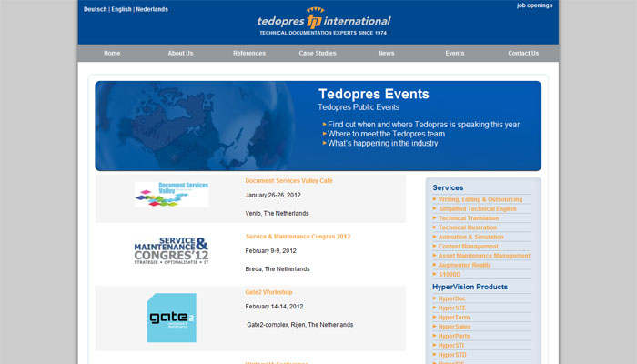Click 'January 26-26, 2012' date text

[273, 195]
